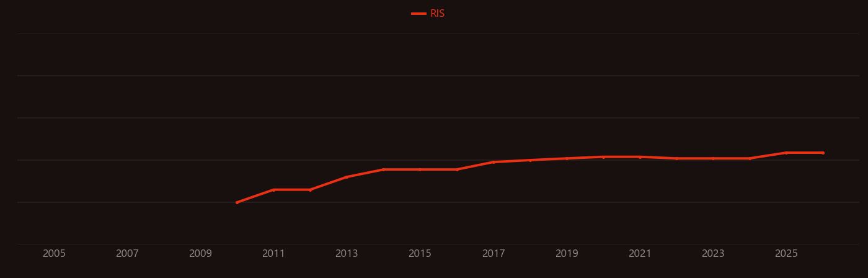Viewport: 868px width, 278px height.
Task: Click the 2021 x-axis label
Action: pos(640,254)
